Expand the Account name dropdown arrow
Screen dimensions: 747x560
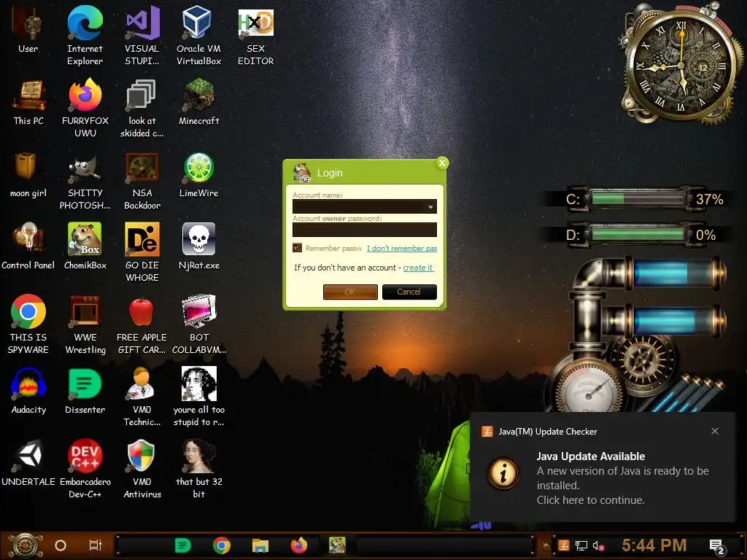coord(430,206)
